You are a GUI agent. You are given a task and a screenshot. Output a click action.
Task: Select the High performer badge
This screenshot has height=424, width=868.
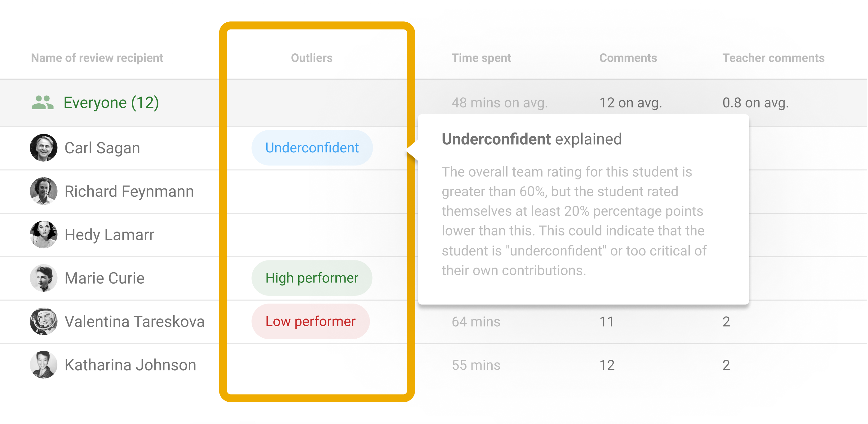pos(312,278)
